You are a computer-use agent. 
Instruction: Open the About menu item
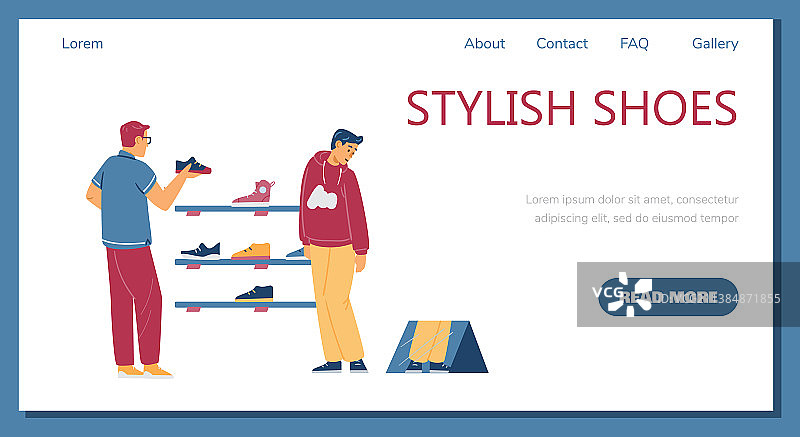pos(484,44)
